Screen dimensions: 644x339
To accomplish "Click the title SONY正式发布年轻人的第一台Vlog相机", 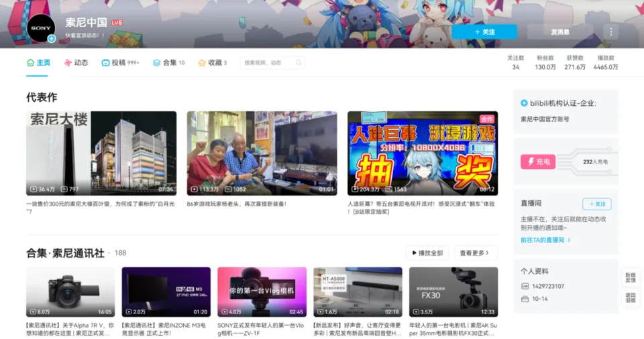I will (261, 329).
